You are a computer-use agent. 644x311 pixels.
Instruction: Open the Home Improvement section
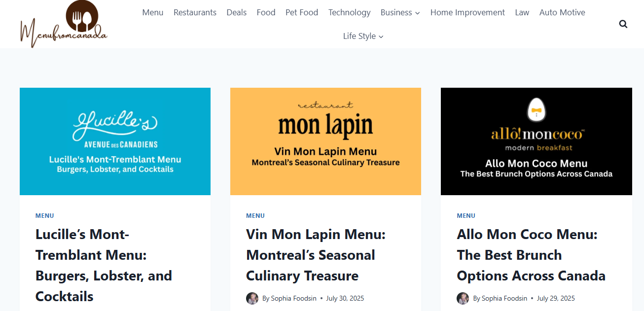467,12
